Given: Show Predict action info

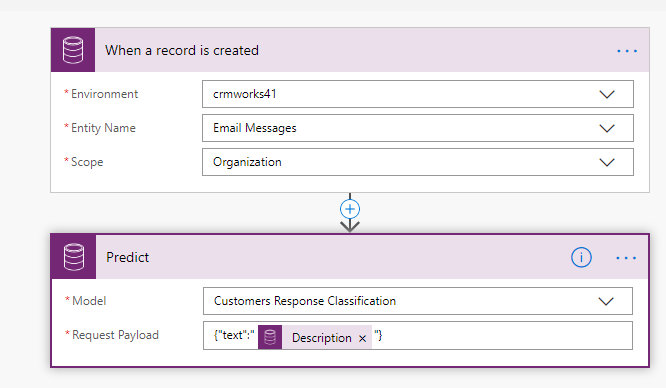Looking at the screenshot, I should click(x=581, y=257).
